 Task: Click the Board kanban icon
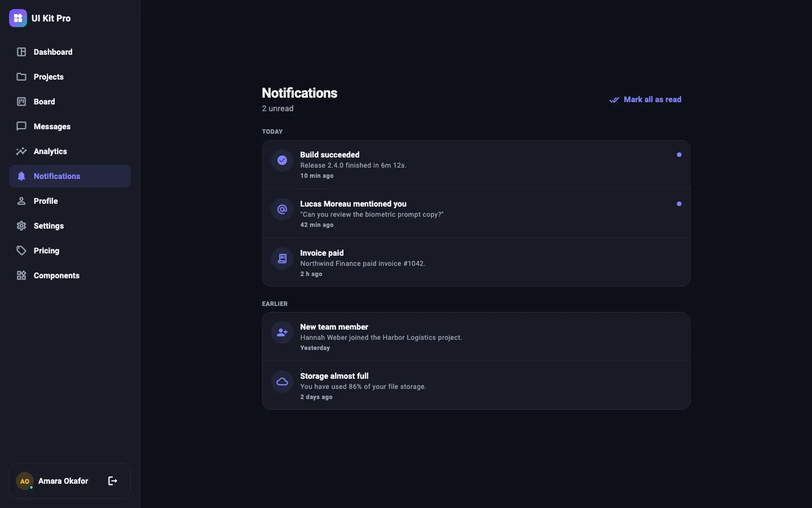(21, 102)
